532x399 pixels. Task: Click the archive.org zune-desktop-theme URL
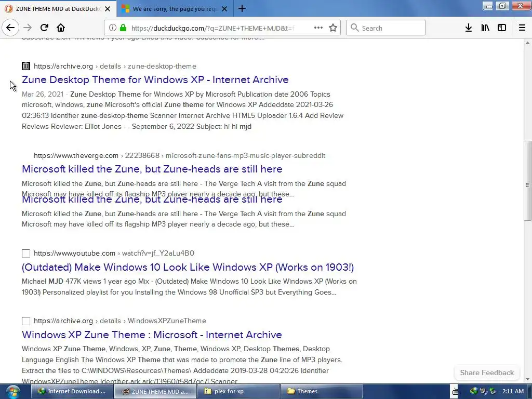click(115, 66)
